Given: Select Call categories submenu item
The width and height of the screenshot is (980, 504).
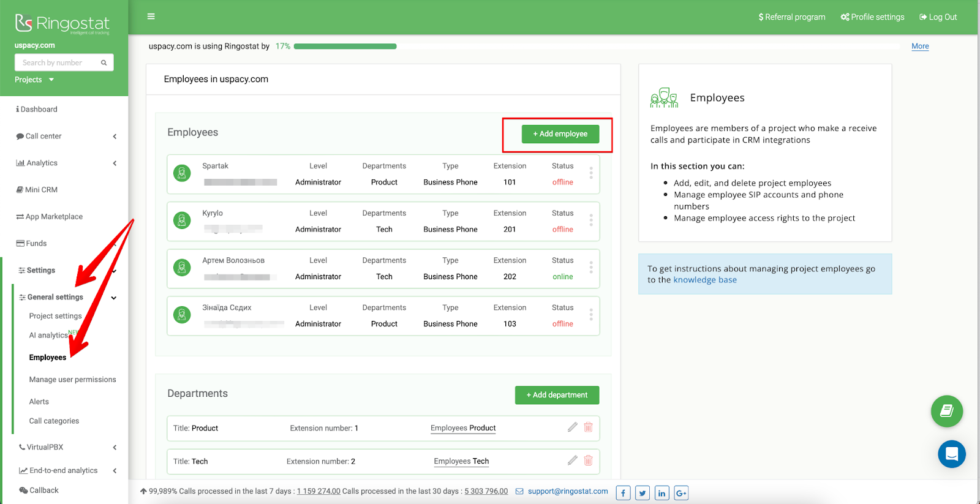Looking at the screenshot, I should coord(54,421).
